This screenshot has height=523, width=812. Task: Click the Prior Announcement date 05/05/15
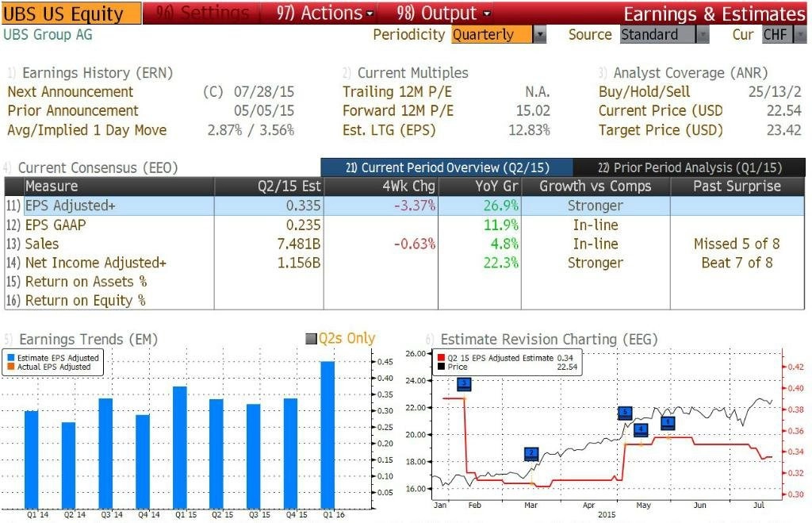[263, 111]
